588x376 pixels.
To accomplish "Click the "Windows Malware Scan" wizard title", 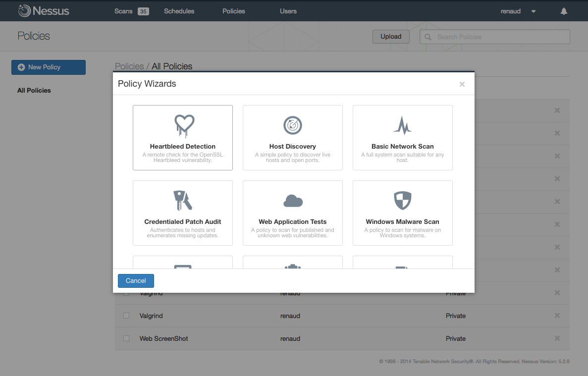I will click(x=402, y=222).
